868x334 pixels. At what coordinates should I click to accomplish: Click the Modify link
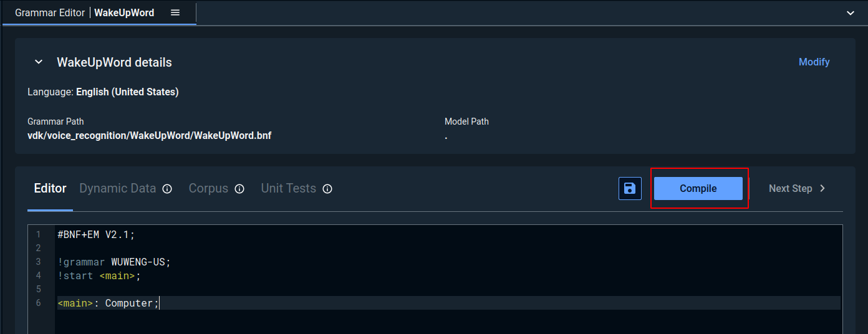point(814,62)
